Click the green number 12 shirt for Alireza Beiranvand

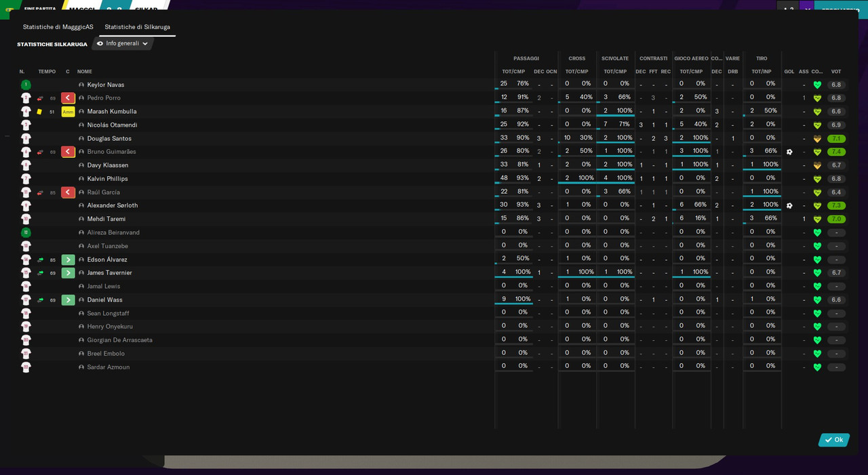point(26,232)
